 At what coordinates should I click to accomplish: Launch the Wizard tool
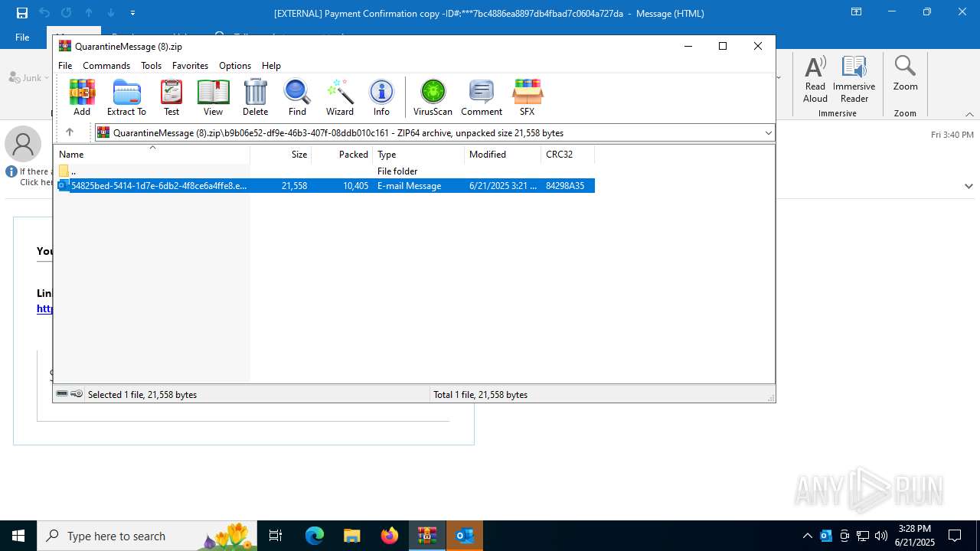(x=340, y=97)
